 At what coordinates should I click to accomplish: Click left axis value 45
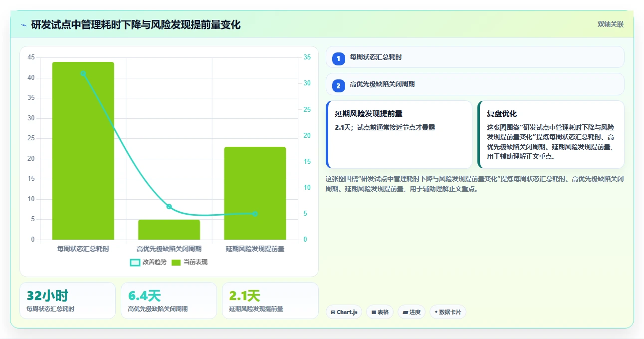pos(31,57)
